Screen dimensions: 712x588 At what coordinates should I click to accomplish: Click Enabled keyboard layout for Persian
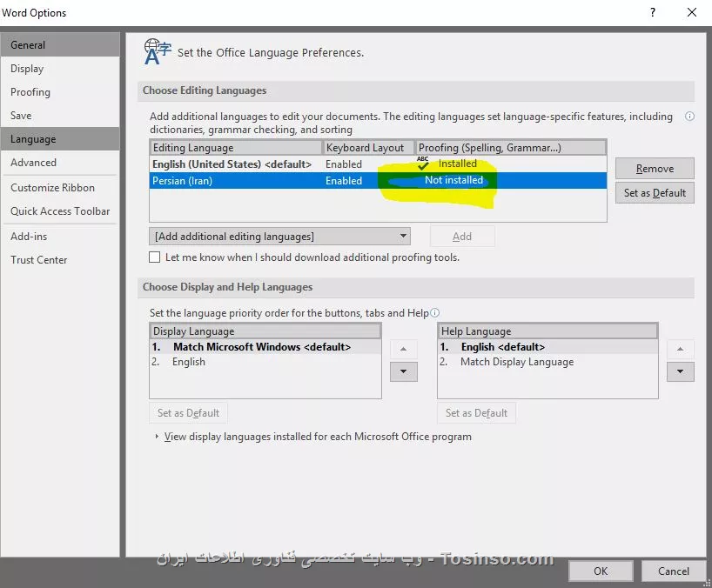344,181
